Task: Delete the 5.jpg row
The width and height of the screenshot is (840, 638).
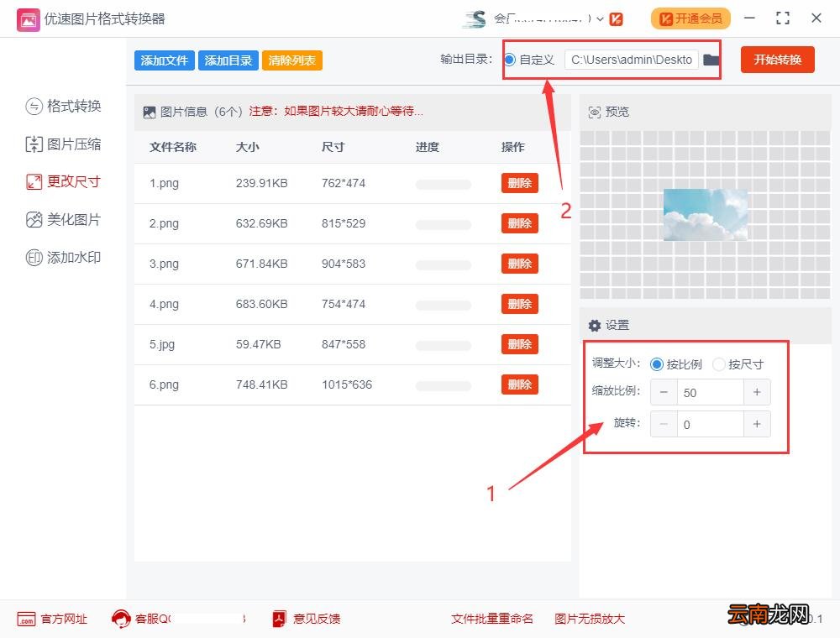Action: (520, 344)
